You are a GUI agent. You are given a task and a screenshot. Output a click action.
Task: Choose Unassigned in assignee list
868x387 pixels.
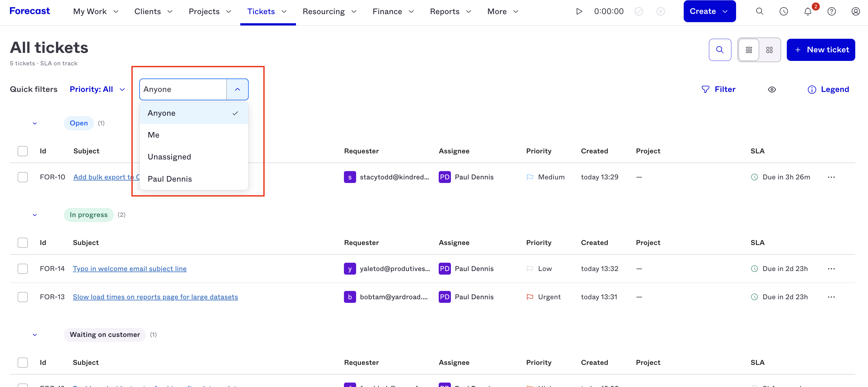coord(194,157)
